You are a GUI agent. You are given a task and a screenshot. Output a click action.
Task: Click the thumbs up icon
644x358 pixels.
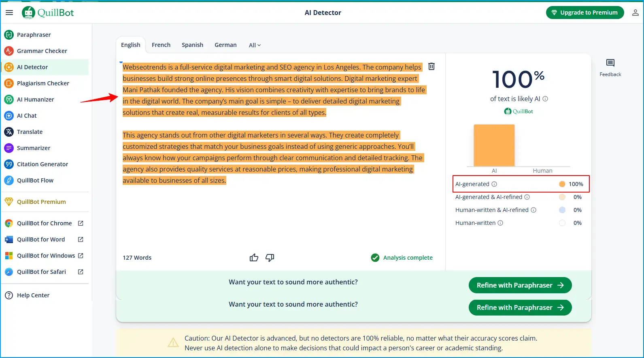point(254,258)
